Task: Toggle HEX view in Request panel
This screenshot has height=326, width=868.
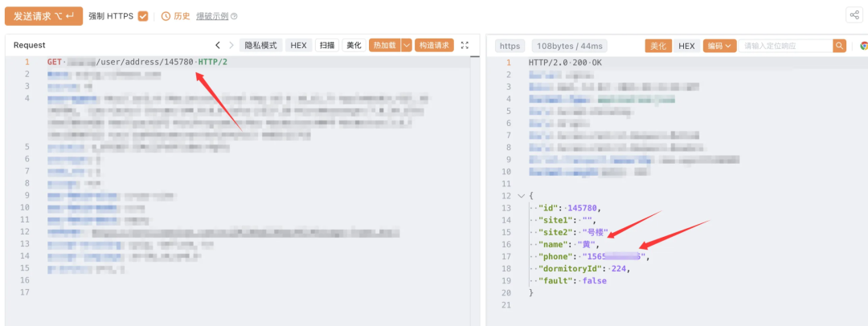Action: pos(298,46)
